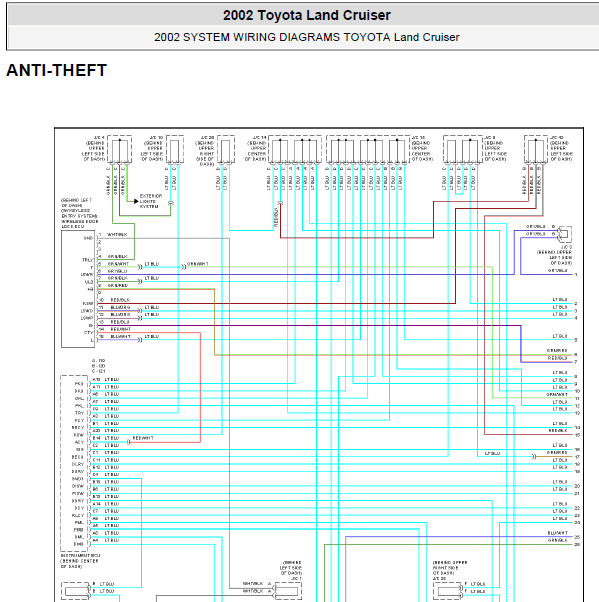Click the 'ANTI-THEFT' section heading
Image resolution: width=599 pixels, height=602 pixels.
tap(56, 70)
